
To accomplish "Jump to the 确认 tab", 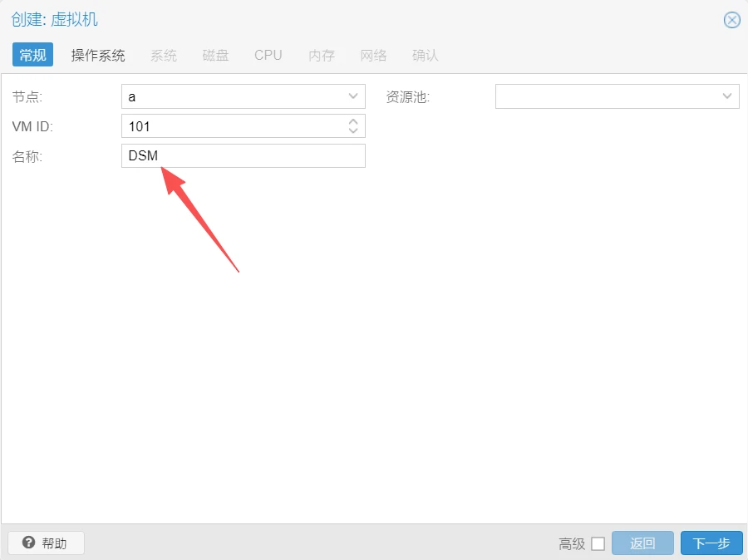I will pos(425,55).
